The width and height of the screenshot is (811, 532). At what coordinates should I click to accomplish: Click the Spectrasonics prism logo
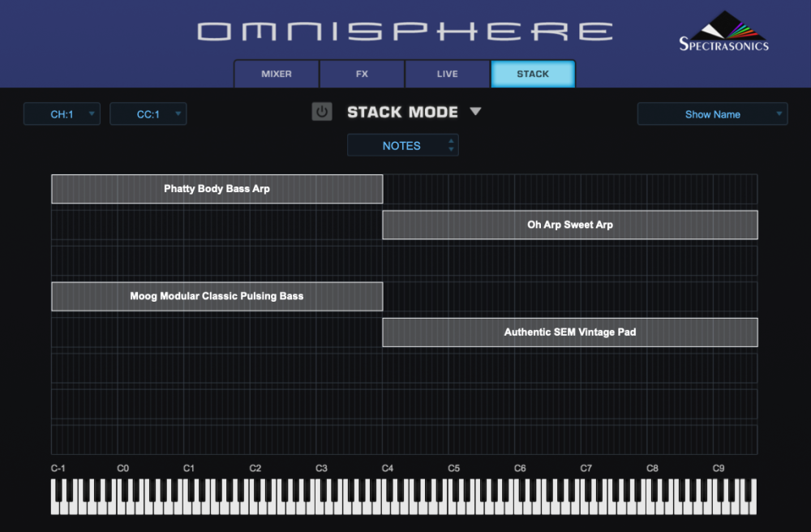[723, 32]
